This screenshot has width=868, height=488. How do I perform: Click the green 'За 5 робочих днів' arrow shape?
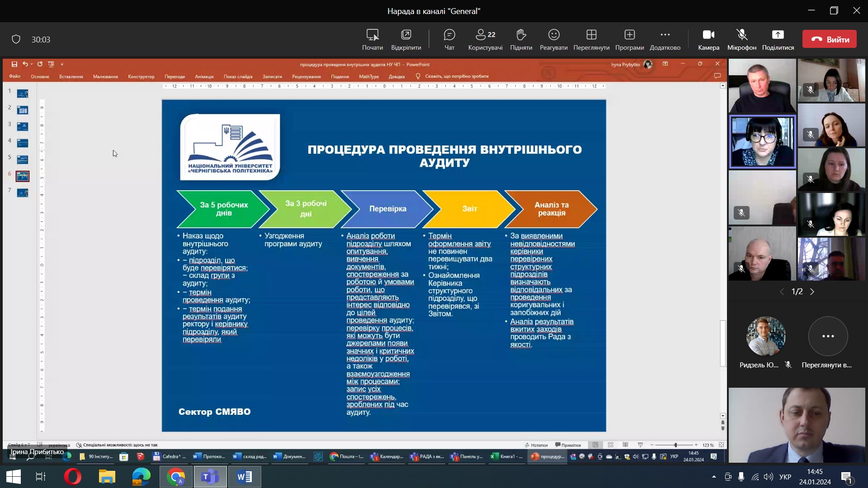tap(223, 209)
